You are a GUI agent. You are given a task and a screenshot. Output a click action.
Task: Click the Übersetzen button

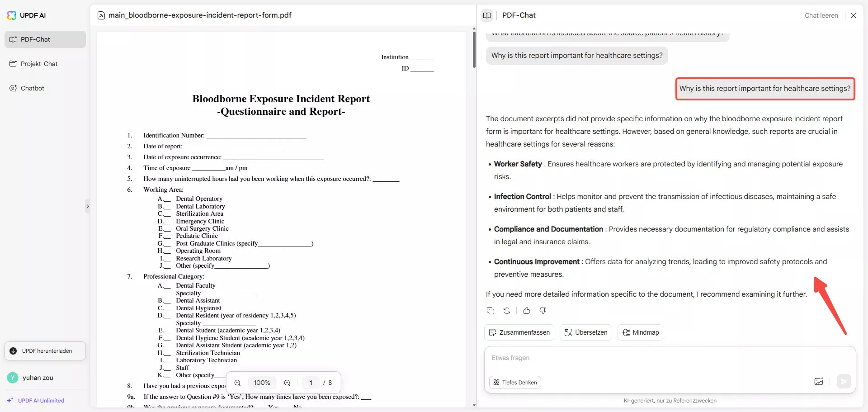tap(586, 332)
